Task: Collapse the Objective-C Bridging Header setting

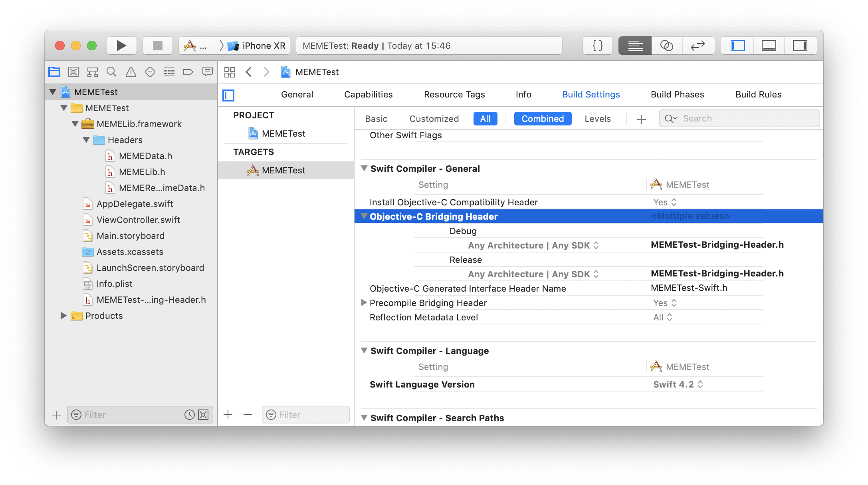Action: click(x=364, y=216)
